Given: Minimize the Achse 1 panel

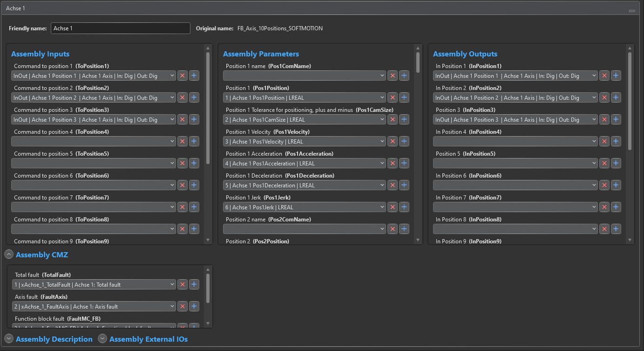Looking at the screenshot, I should click(632, 10).
